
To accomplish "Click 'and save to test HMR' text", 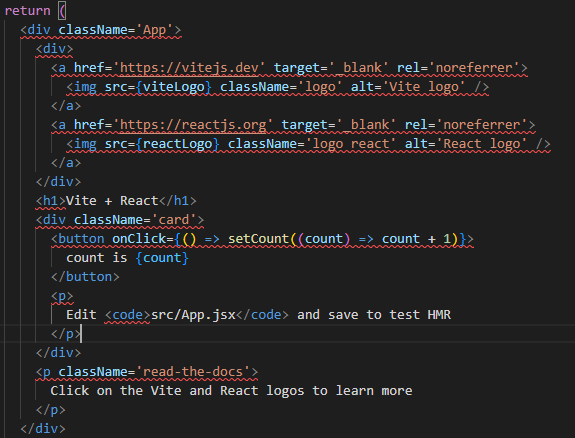I will tap(374, 315).
